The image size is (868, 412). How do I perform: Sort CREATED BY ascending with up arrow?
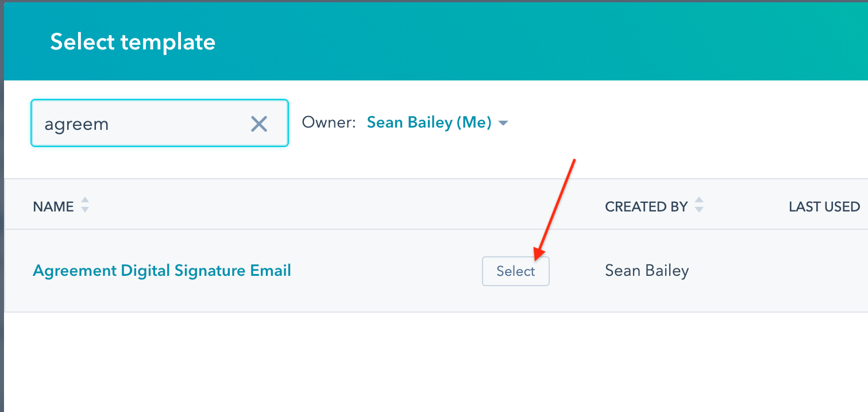pos(699,201)
